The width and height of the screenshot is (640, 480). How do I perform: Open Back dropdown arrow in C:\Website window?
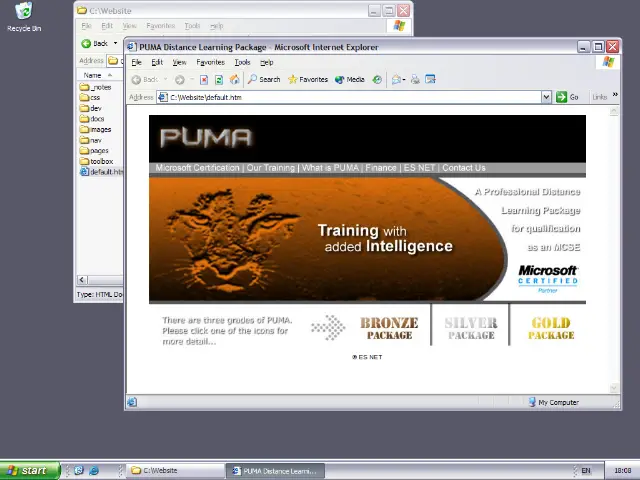coord(116,43)
